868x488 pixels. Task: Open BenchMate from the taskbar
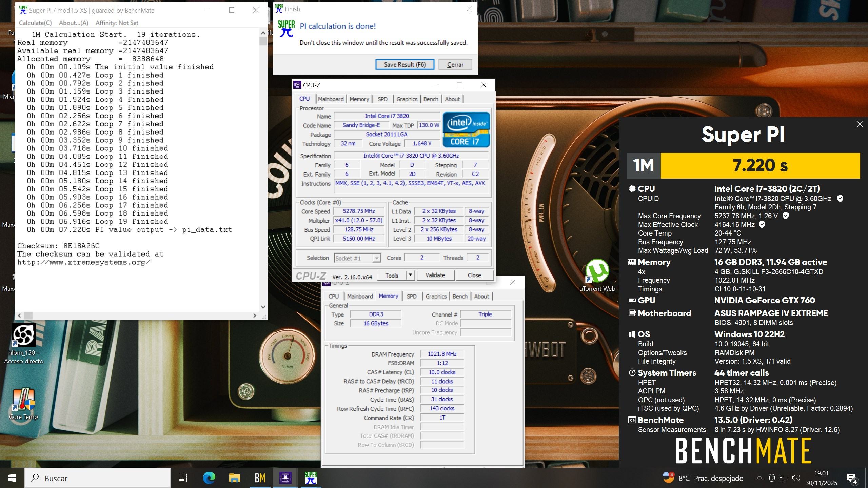coord(260,478)
